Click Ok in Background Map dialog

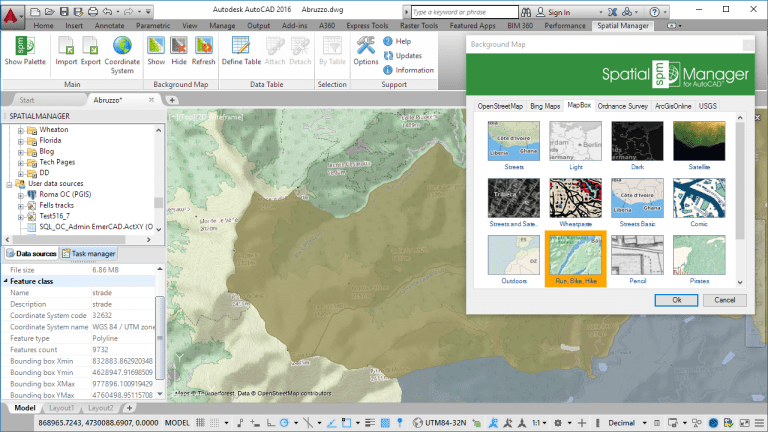pyautogui.click(x=676, y=300)
